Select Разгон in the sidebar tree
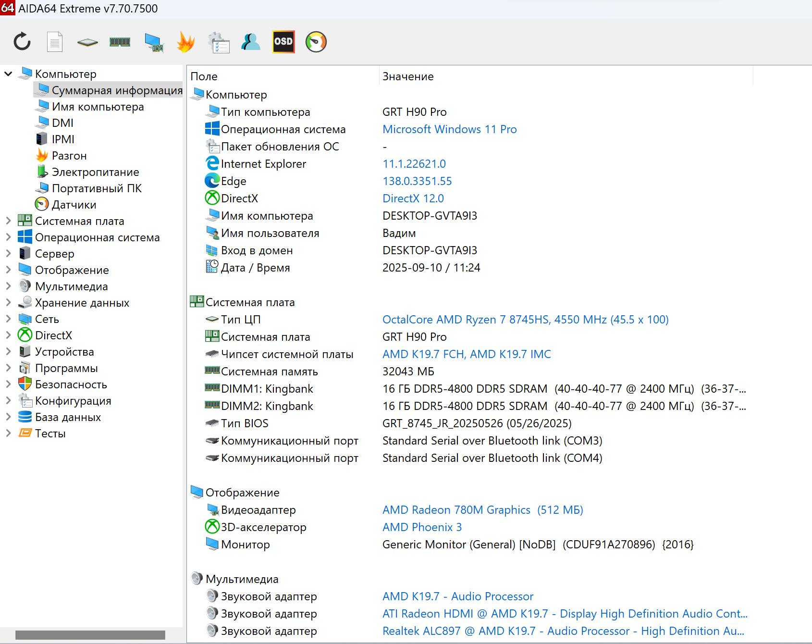The height and width of the screenshot is (644, 812). [x=69, y=156]
